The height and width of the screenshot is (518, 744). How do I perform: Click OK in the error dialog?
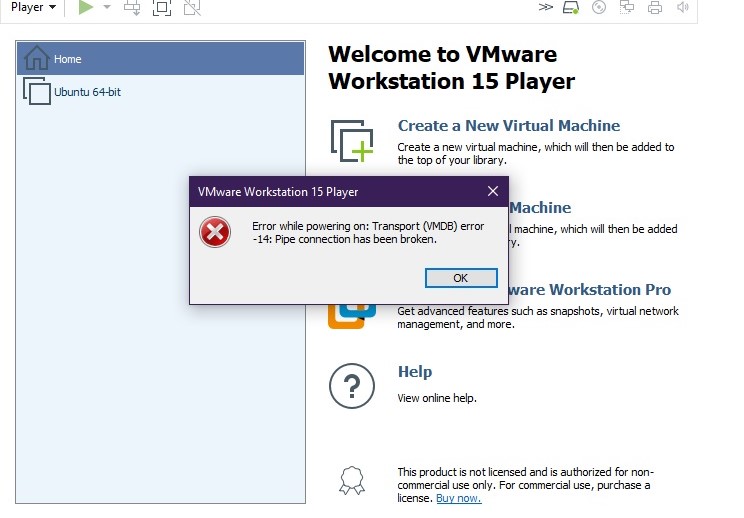461,278
